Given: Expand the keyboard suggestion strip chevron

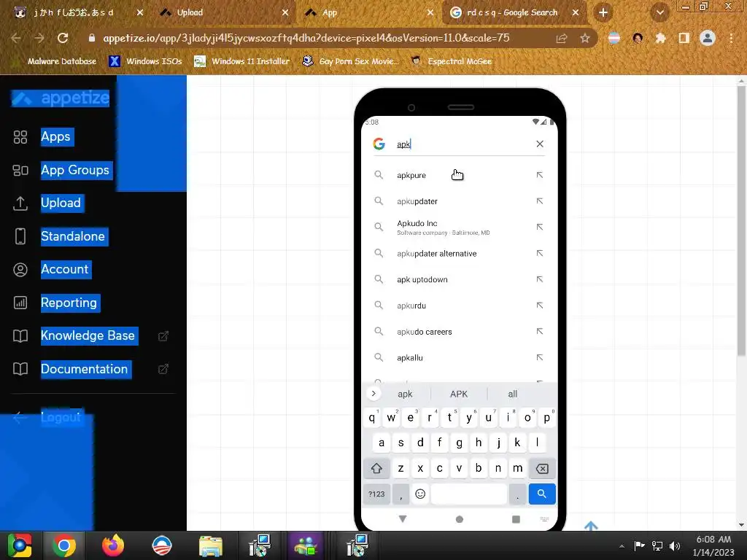Looking at the screenshot, I should [373, 394].
